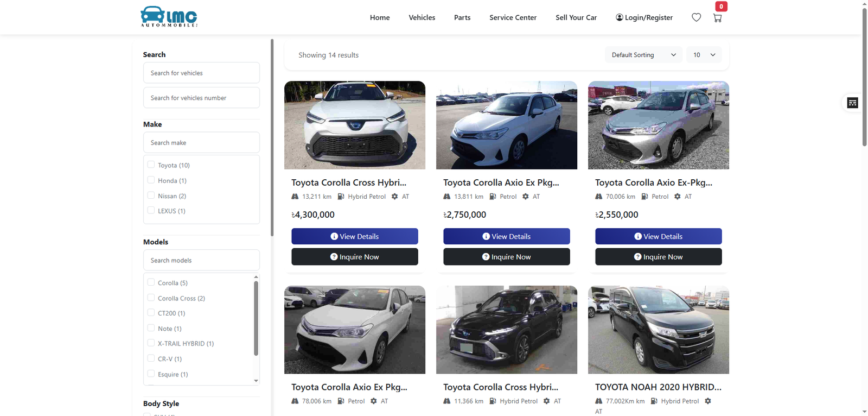Click the LMC Automobile logo
This screenshot has height=416, width=868.
click(x=169, y=17)
